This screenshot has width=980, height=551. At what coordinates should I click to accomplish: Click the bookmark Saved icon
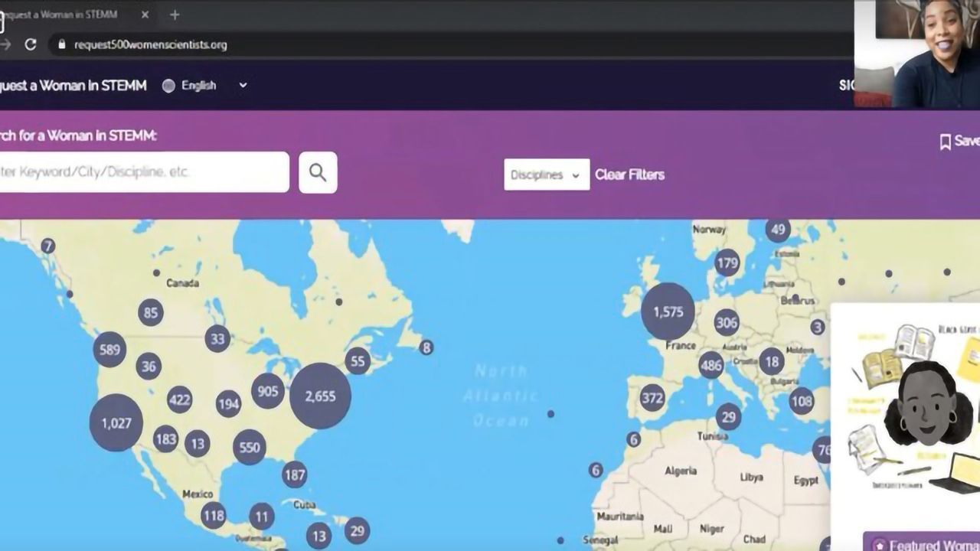[946, 142]
